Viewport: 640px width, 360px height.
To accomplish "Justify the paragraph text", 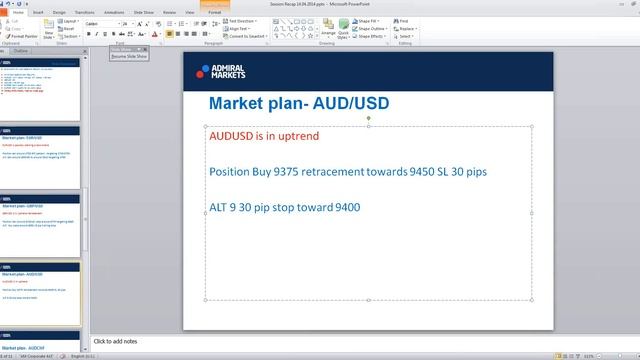I will 194,34.
